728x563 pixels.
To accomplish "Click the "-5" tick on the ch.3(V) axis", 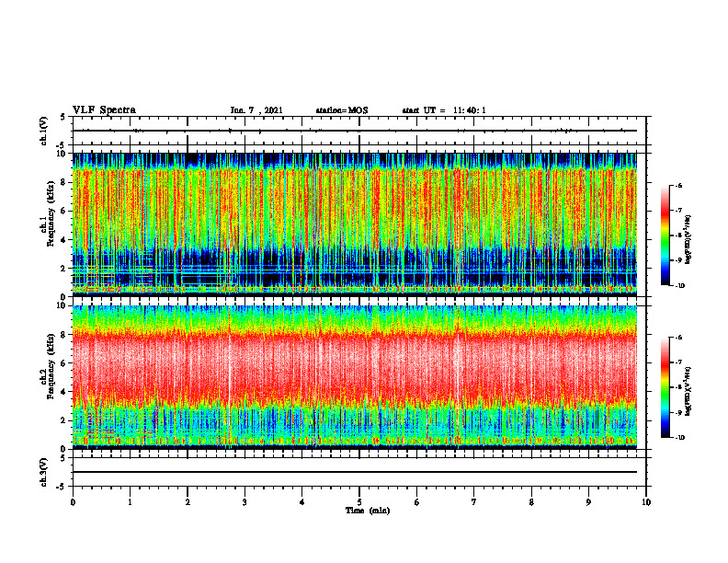I will 63,487.
